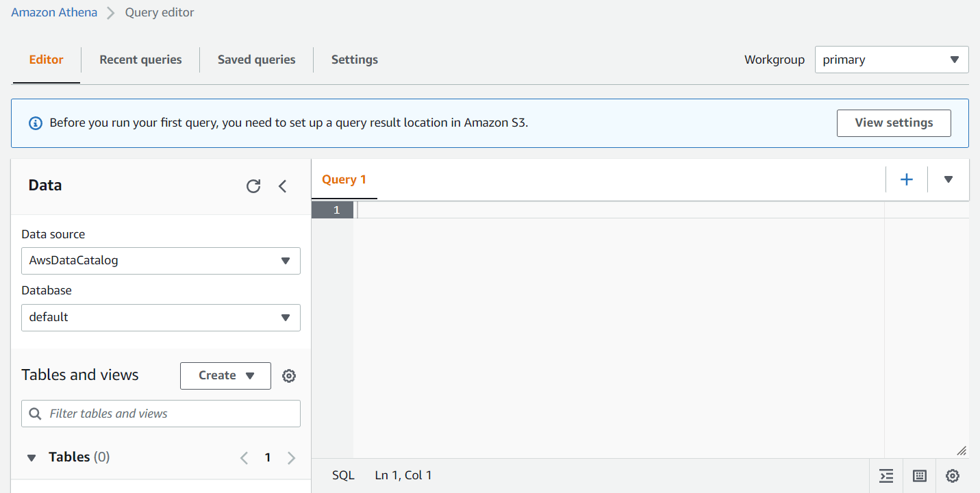Switch to the Recent queries tab
980x493 pixels.
coord(140,60)
